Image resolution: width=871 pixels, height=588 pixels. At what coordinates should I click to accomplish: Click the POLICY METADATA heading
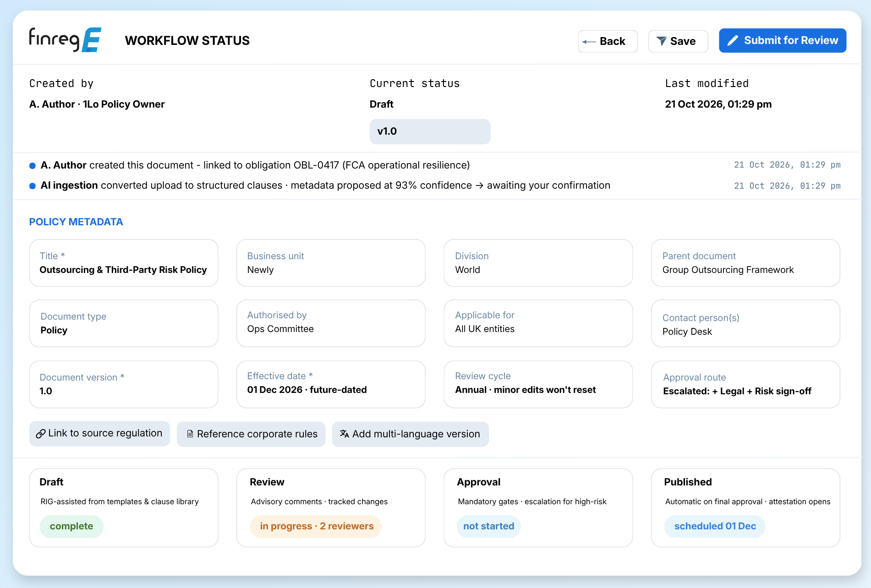pos(76,222)
